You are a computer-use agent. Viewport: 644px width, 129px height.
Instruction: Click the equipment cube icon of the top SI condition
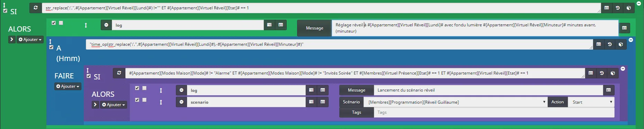tap(629, 8)
